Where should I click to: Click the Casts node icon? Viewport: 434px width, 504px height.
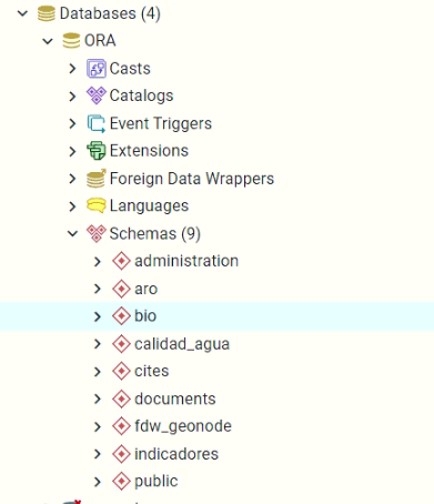pos(96,68)
